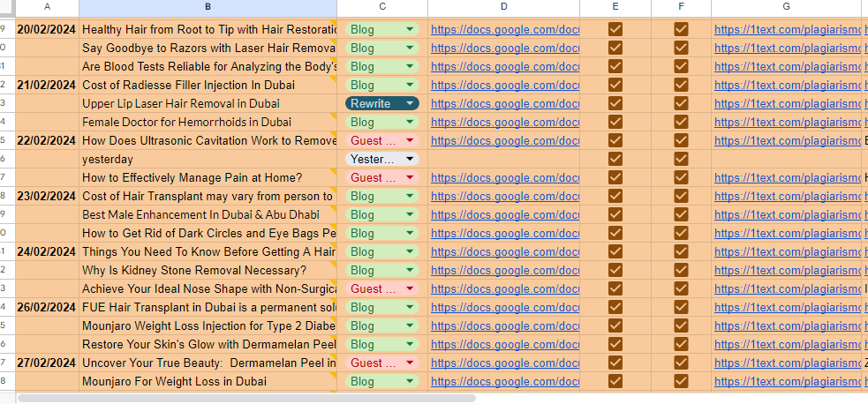
Task: Expand Guest dropdown for Ultrasonic Cavitation row
Action: pos(410,140)
